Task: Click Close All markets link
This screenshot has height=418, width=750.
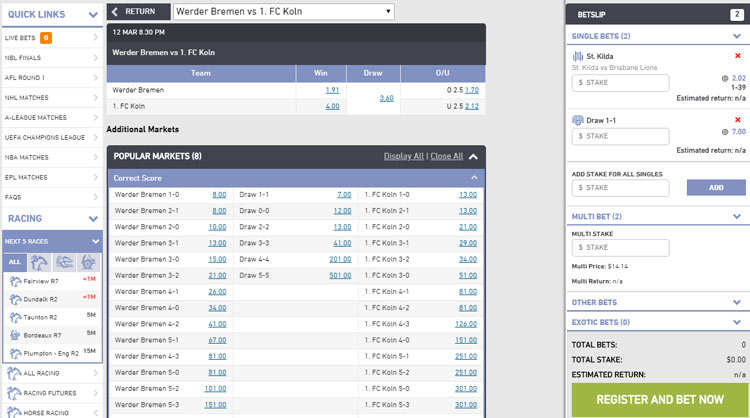Action: coord(447,156)
